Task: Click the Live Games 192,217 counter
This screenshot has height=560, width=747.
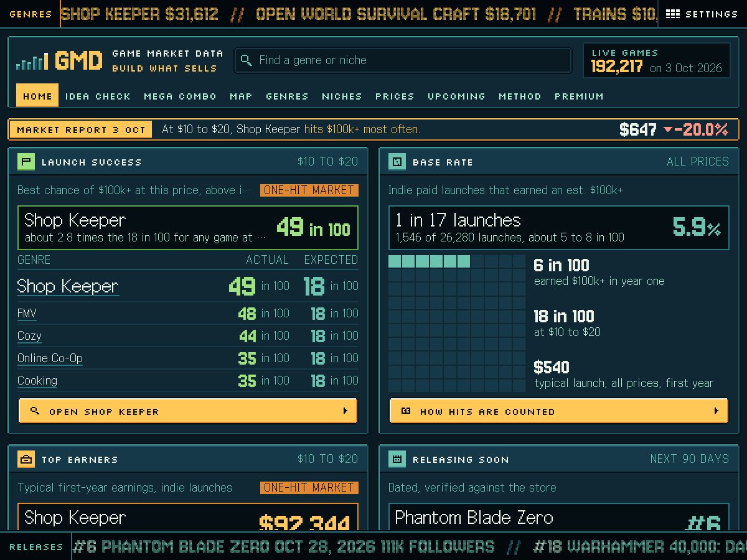Action: (x=656, y=60)
